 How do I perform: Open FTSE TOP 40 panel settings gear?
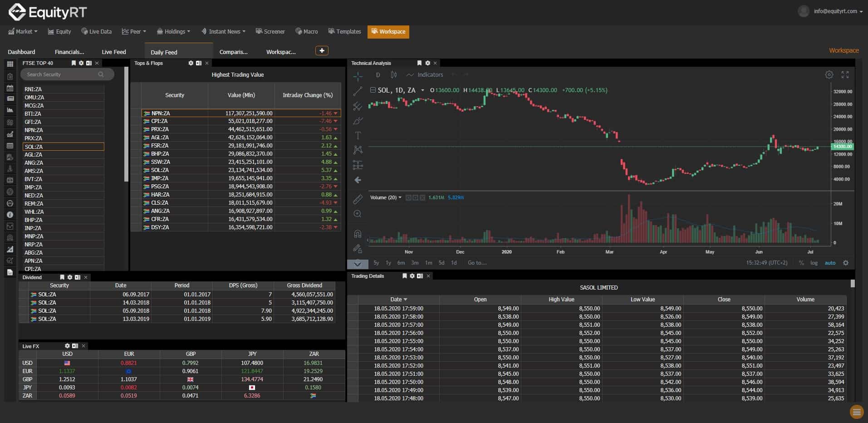pos(81,63)
